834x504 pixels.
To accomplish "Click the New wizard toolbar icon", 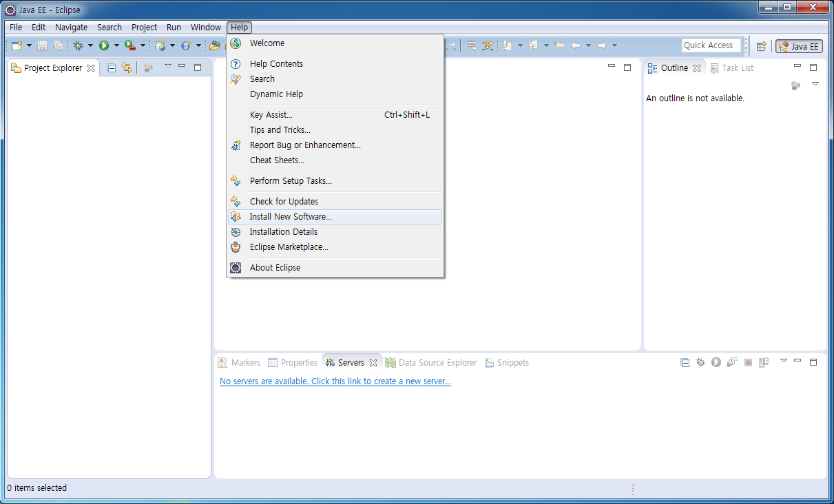I will (17, 45).
